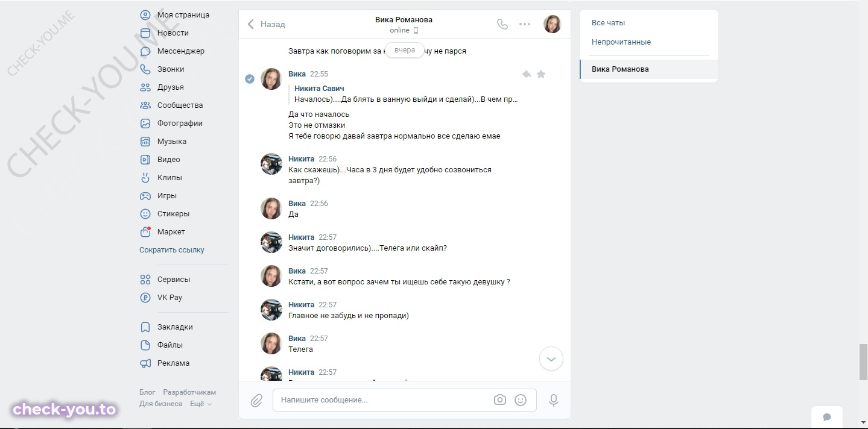Toggle the selection checkmark on 22:55 message
The height and width of the screenshot is (429, 868).
(x=250, y=79)
